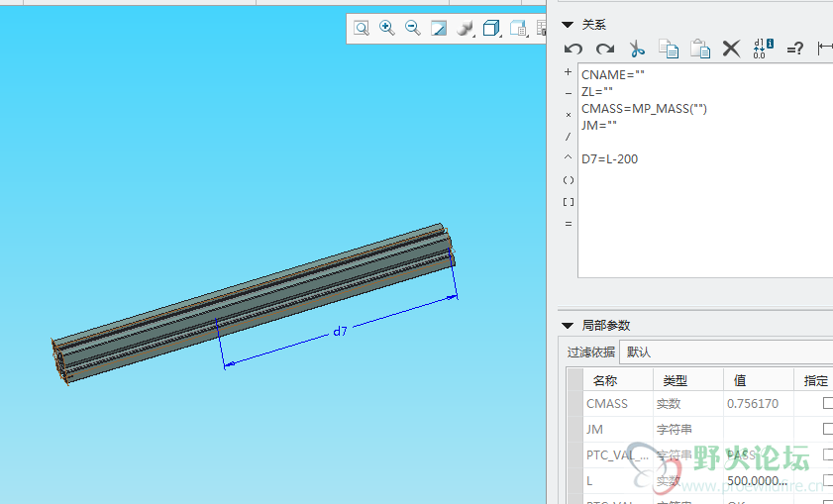
Task: Toggle the 指定 checkbox for L
Action: 828,480
